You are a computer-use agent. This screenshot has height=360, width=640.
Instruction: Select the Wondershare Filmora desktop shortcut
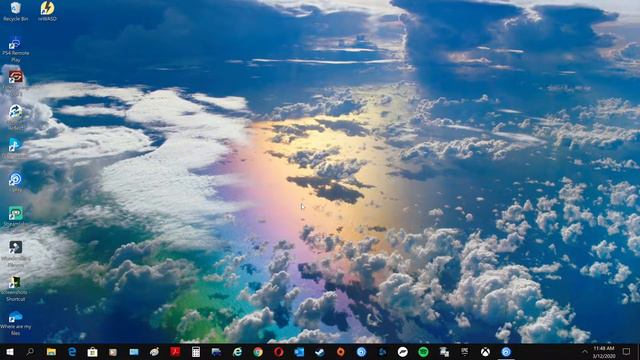[16, 253]
